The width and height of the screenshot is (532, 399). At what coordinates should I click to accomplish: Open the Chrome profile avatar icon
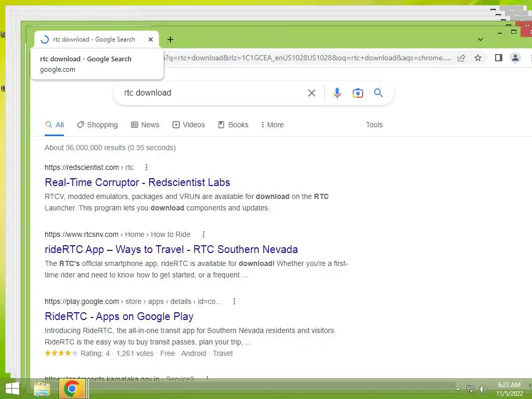(x=515, y=58)
